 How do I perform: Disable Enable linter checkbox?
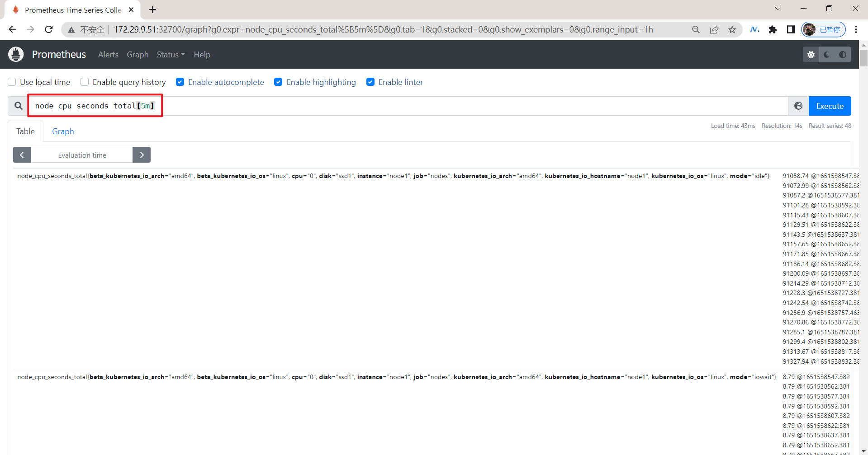tap(370, 82)
